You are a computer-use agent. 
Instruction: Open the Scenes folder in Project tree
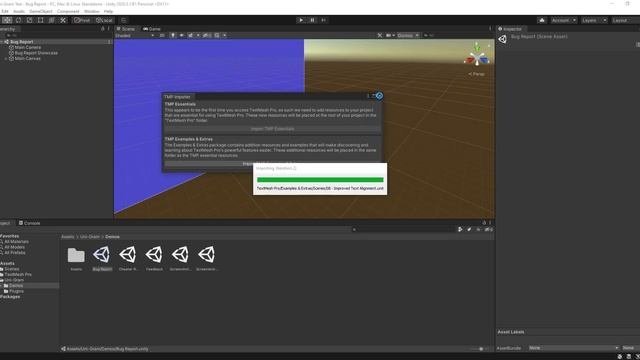click(x=11, y=269)
